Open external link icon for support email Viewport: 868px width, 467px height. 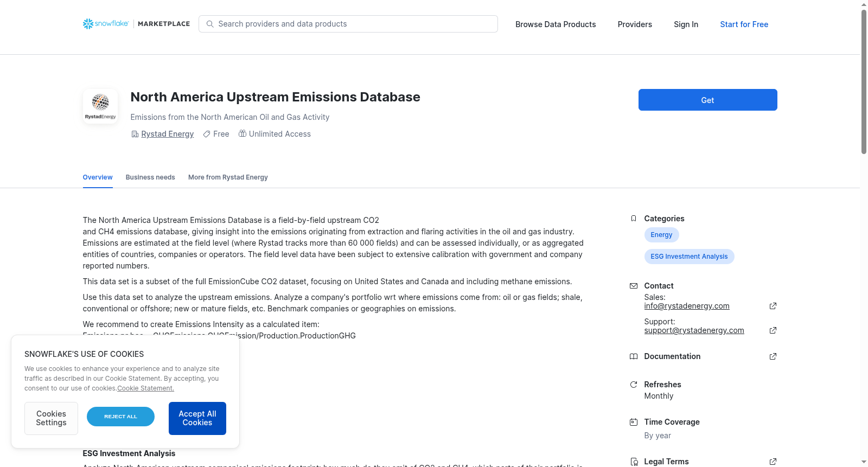tap(773, 330)
